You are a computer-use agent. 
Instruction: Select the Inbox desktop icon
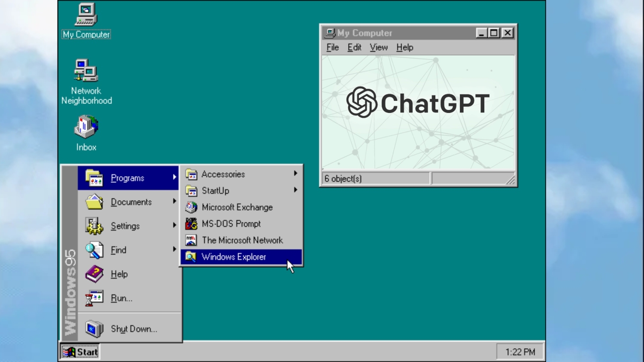pyautogui.click(x=86, y=133)
